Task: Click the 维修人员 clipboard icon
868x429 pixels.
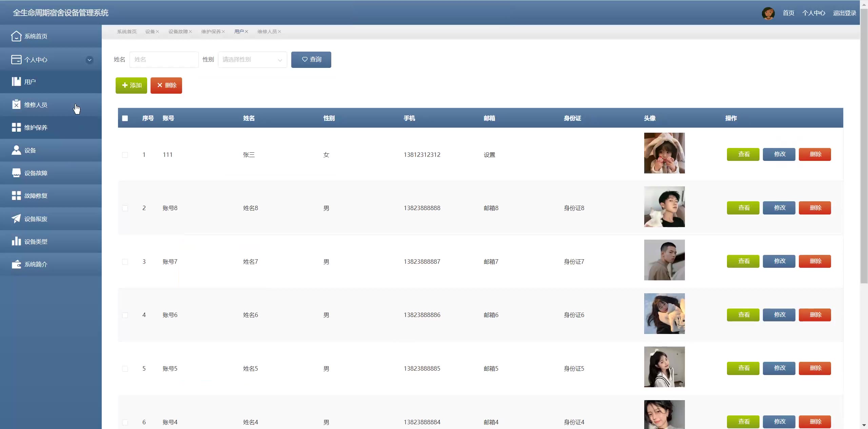Action: click(16, 105)
